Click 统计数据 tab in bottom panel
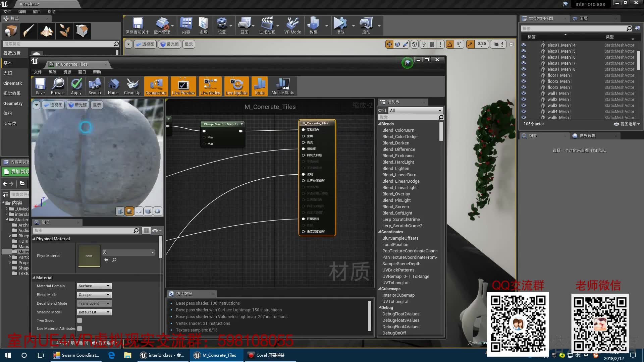This screenshot has height=362, width=644. click(185, 294)
